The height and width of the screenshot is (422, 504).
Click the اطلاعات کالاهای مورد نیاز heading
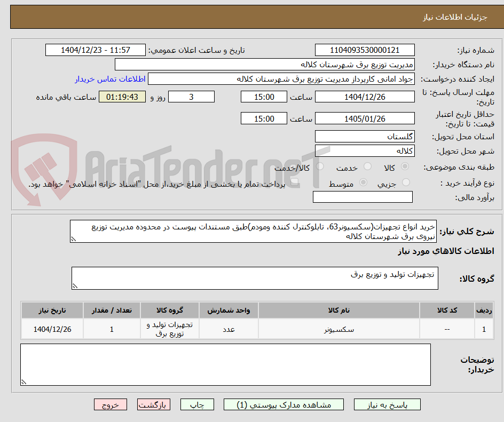tap(446, 251)
